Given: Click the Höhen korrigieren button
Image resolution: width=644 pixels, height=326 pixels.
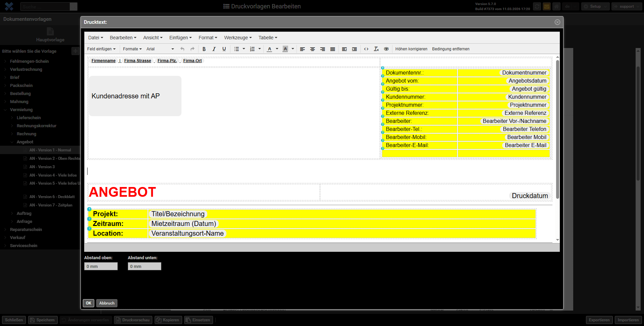Looking at the screenshot, I should point(411,49).
